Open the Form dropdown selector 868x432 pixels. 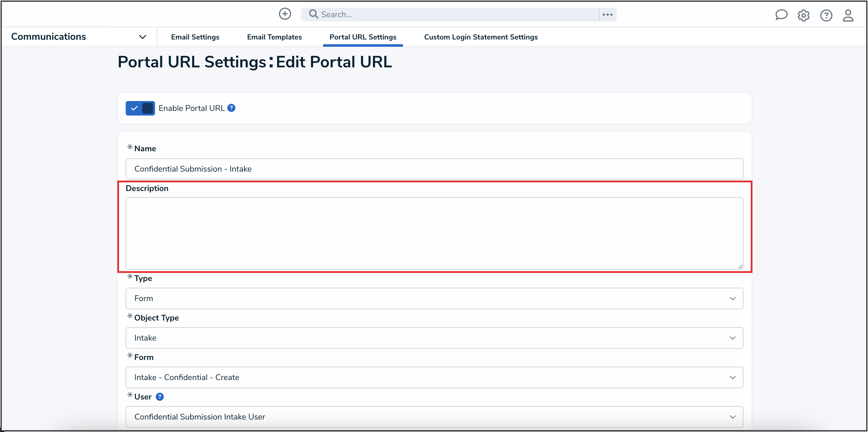pyautogui.click(x=434, y=377)
